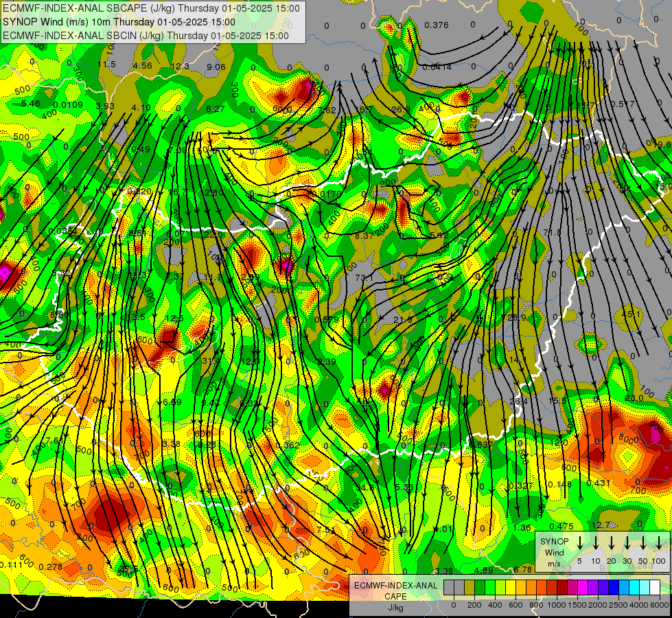Click the ECMWF-INDEX-ANAL CAPE legend label
The image size is (672, 618).
(395, 591)
